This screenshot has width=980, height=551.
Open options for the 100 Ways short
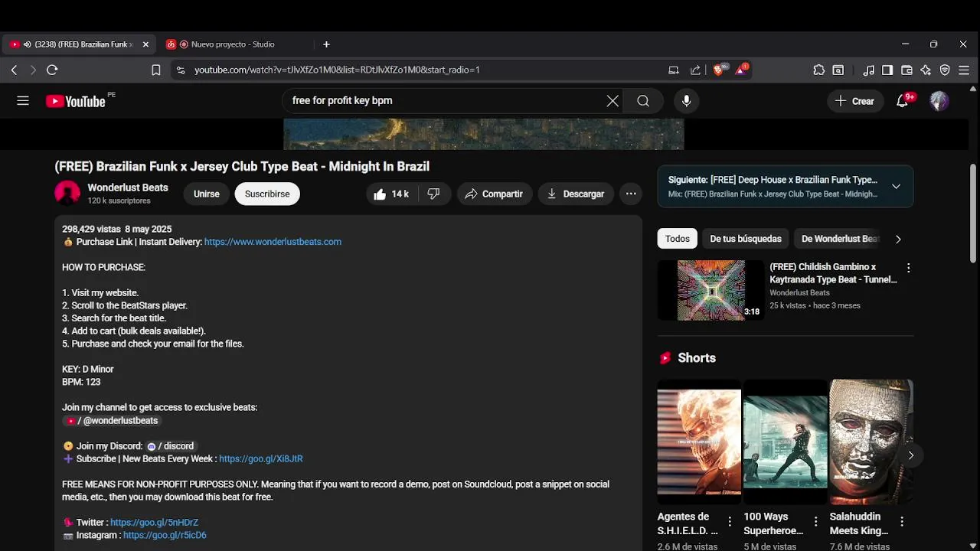[x=815, y=522]
